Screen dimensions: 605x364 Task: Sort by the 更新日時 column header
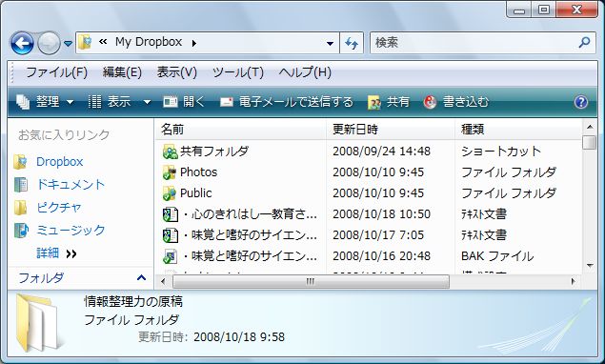pyautogui.click(x=391, y=129)
